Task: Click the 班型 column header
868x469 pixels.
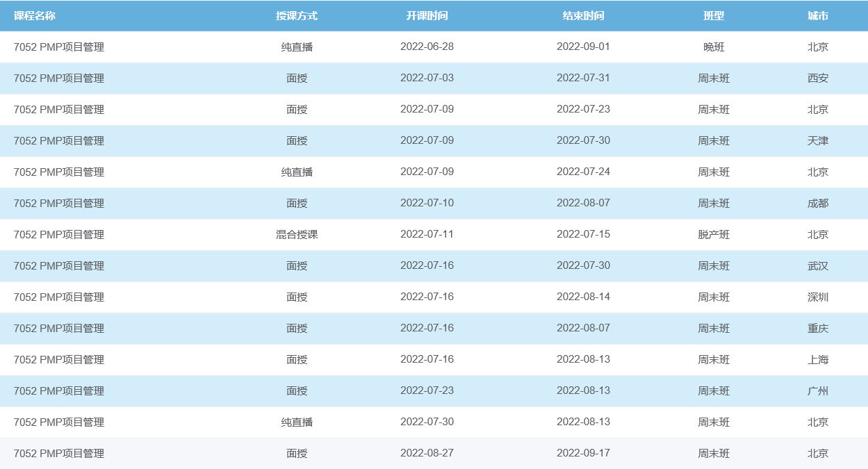Action: click(714, 16)
